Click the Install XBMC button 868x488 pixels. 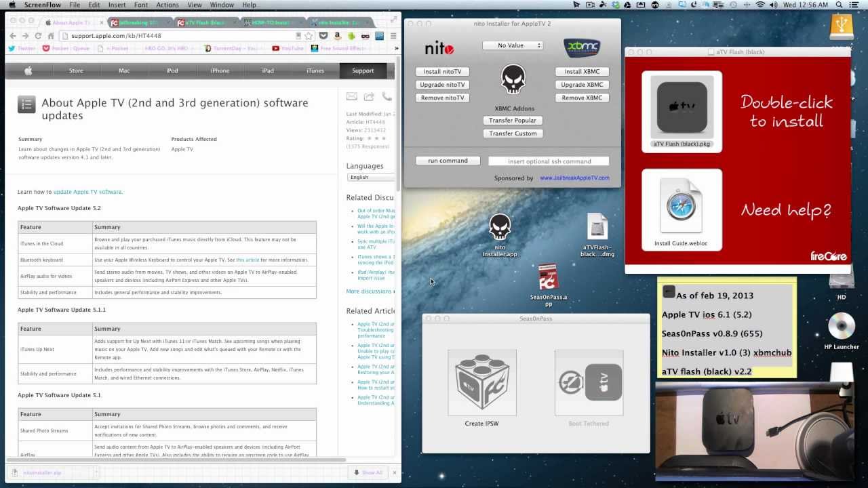pos(582,71)
